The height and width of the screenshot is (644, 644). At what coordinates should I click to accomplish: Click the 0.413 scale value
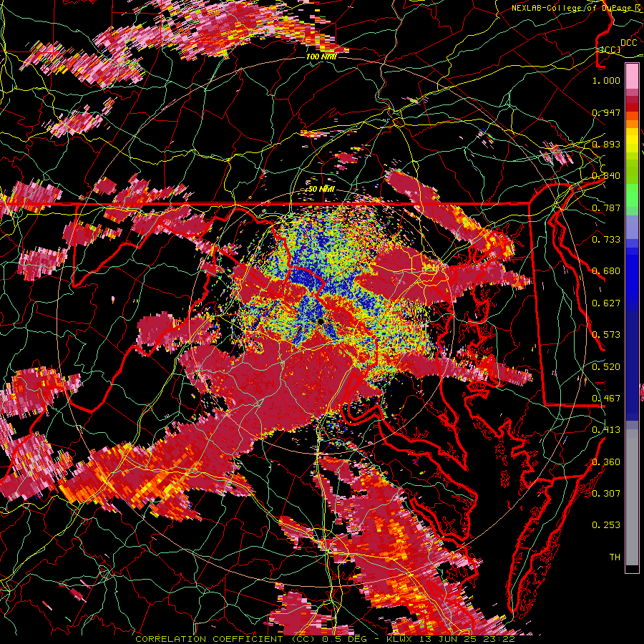[606, 430]
